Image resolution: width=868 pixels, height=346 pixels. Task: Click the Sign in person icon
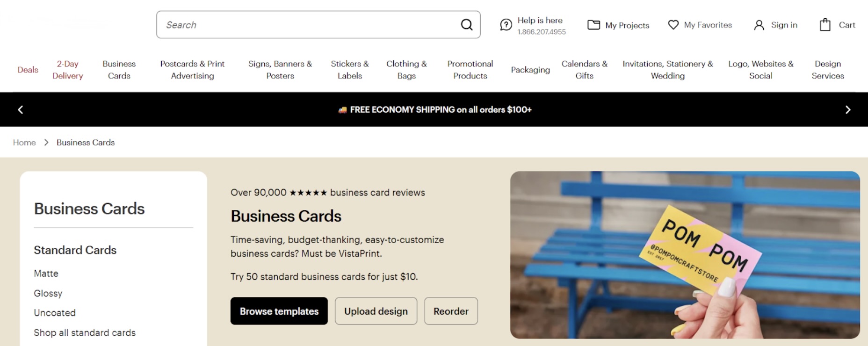759,25
